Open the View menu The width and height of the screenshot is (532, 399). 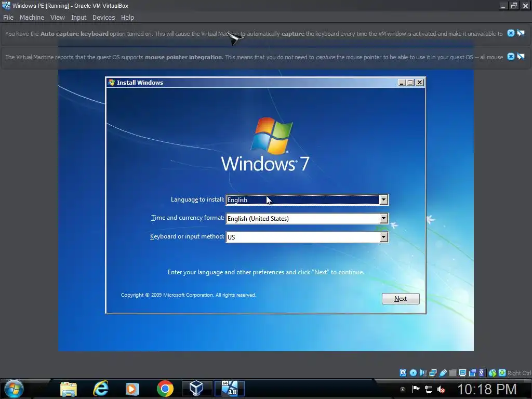tap(57, 17)
